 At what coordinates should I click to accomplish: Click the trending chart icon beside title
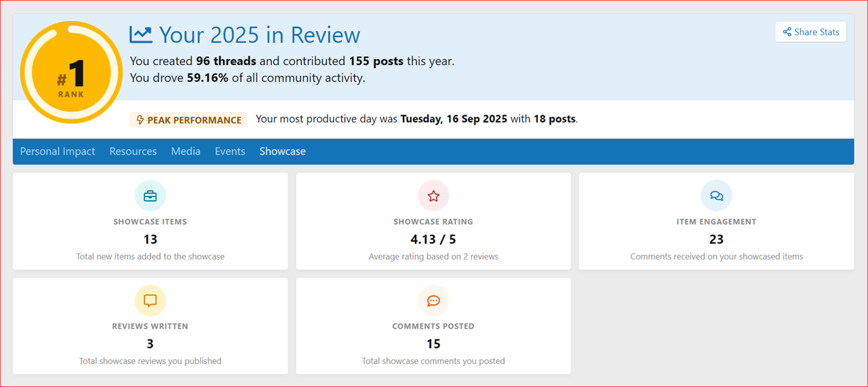click(141, 35)
